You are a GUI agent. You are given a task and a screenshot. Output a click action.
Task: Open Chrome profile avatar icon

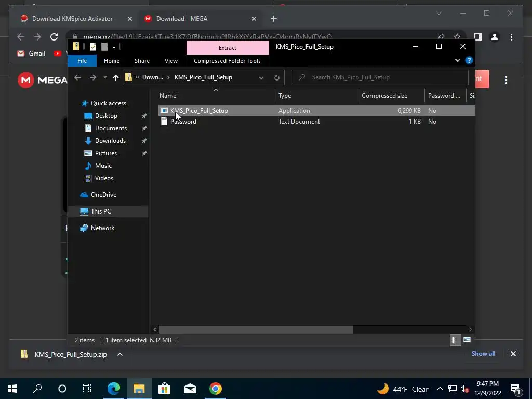(x=495, y=37)
